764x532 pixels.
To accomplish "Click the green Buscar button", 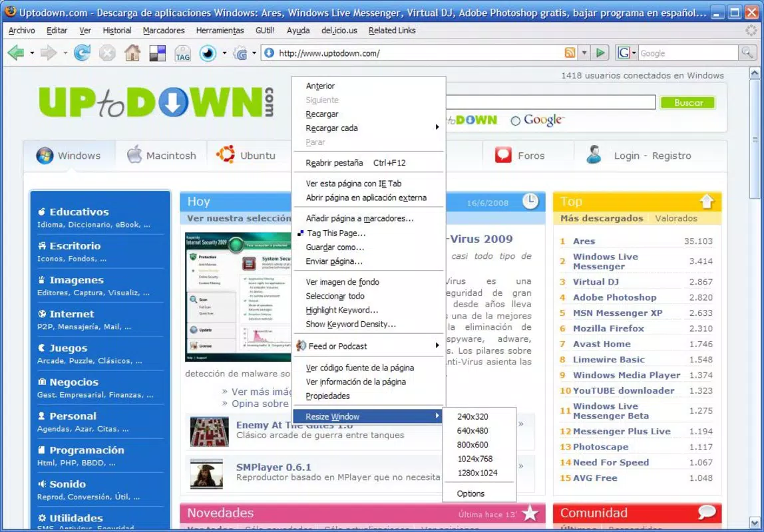I will click(x=688, y=102).
